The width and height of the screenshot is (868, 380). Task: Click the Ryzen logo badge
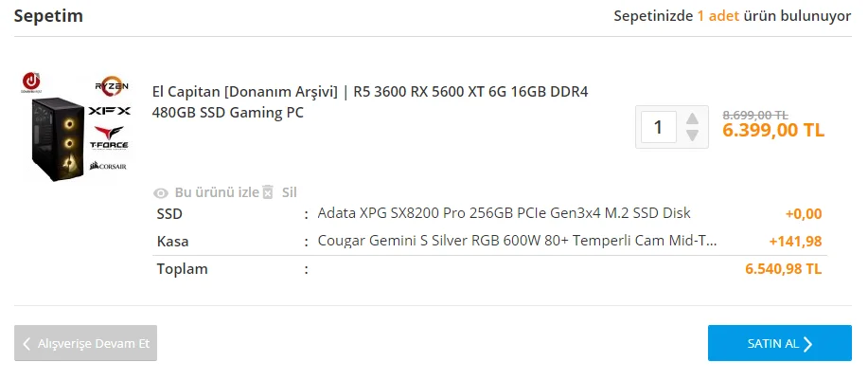point(111,87)
